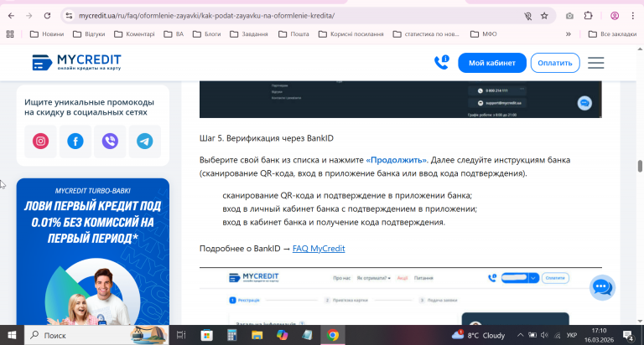Open the Chrome profile avatar
Image resolution: width=644 pixels, height=345 pixels.
click(x=615, y=16)
